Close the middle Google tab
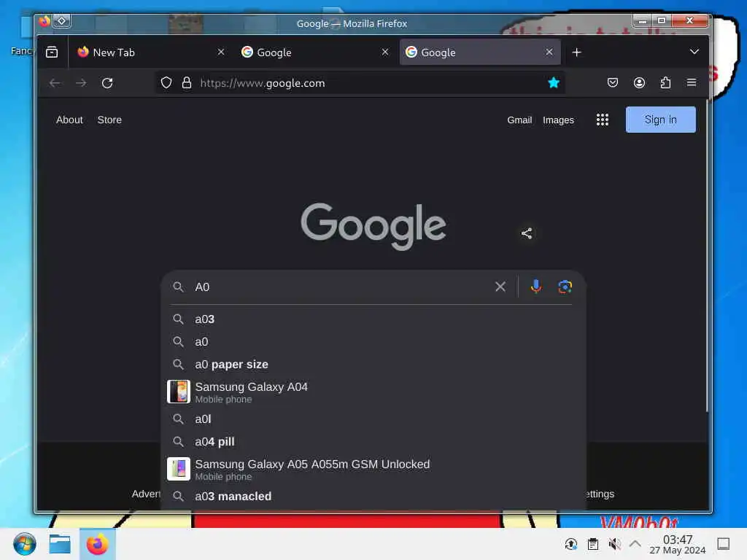Screen dimensions: 747x560 pyautogui.click(x=385, y=52)
